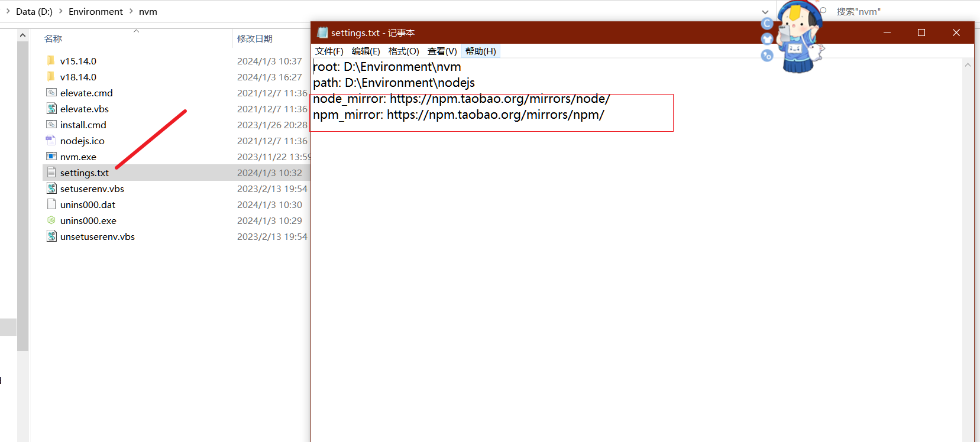Viewport: 980px width, 442px height.
Task: Expand the chevron before nvm in breadcrumb
Action: [x=131, y=11]
